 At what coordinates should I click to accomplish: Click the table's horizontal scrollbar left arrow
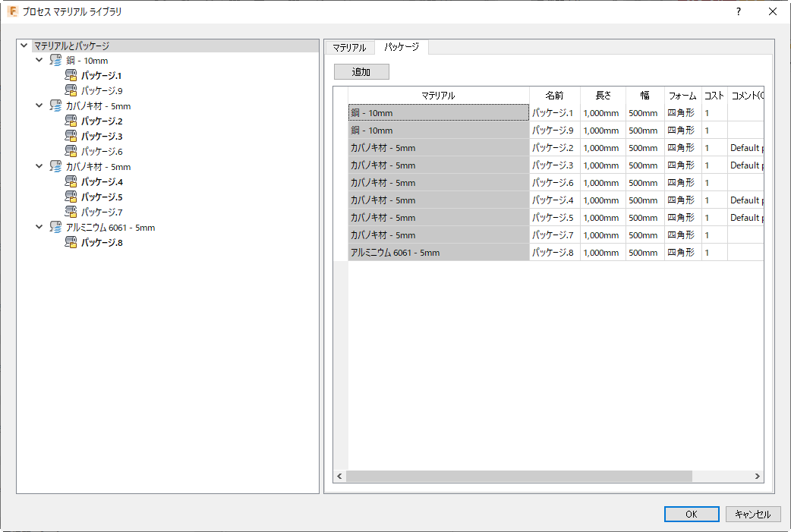click(x=339, y=476)
